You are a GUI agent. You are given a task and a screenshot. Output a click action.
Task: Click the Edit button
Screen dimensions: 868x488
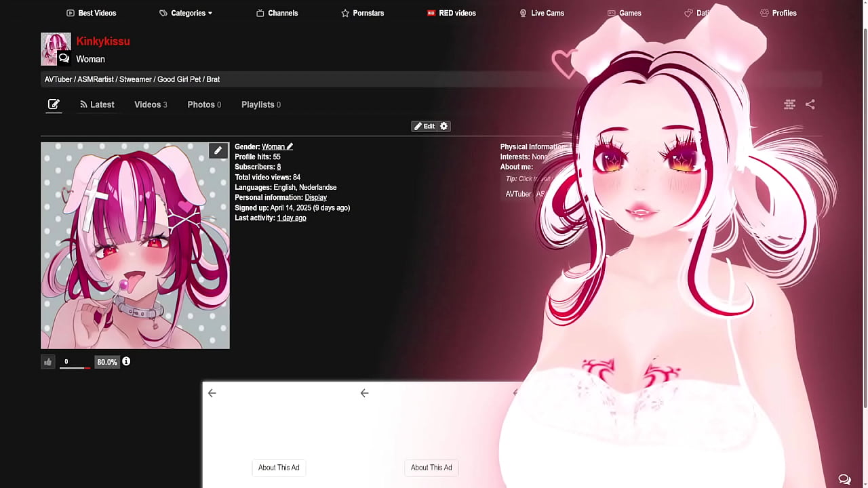coord(425,126)
